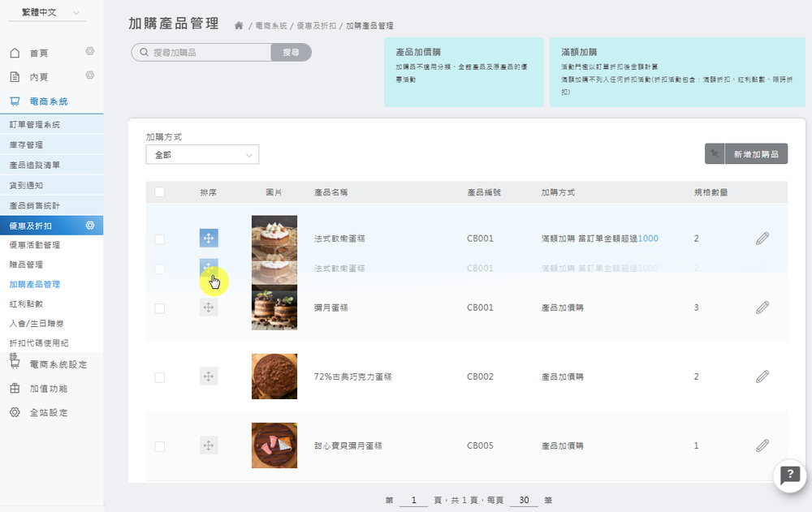The image size is (812, 512).
Task: Click the edit pencil icon for 甜心寶貝彌月蛋糕
Action: click(x=762, y=445)
